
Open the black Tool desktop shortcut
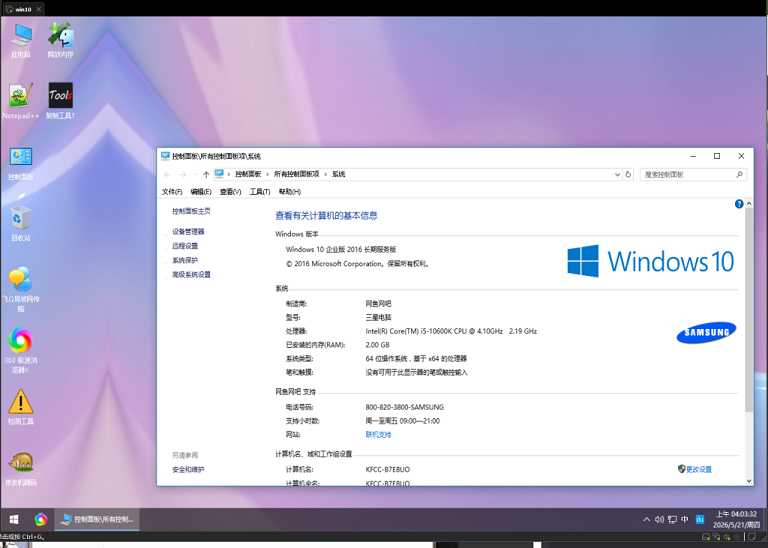click(61, 101)
